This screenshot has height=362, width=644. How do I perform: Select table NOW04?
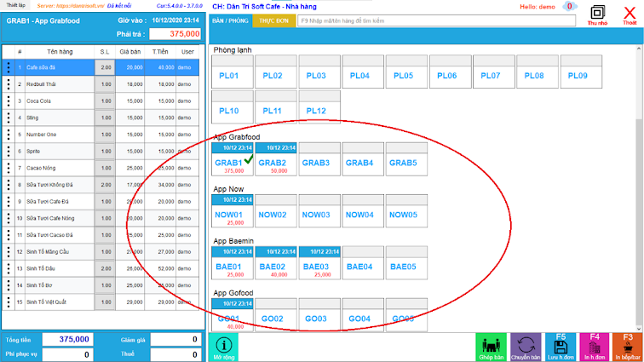tap(363, 211)
